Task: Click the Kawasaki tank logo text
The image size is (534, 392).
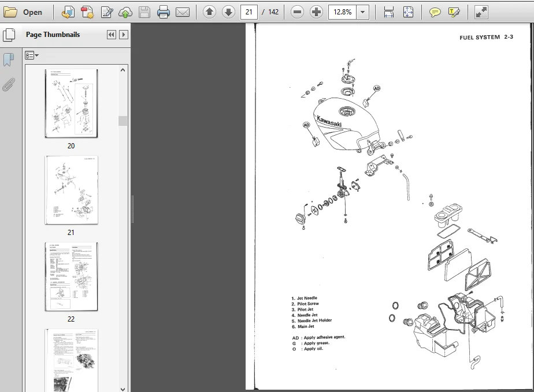Action: [329, 121]
